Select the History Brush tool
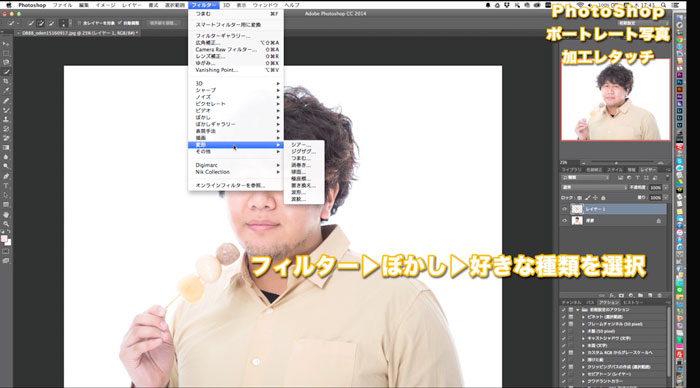This screenshot has height=388, width=700. (x=6, y=129)
